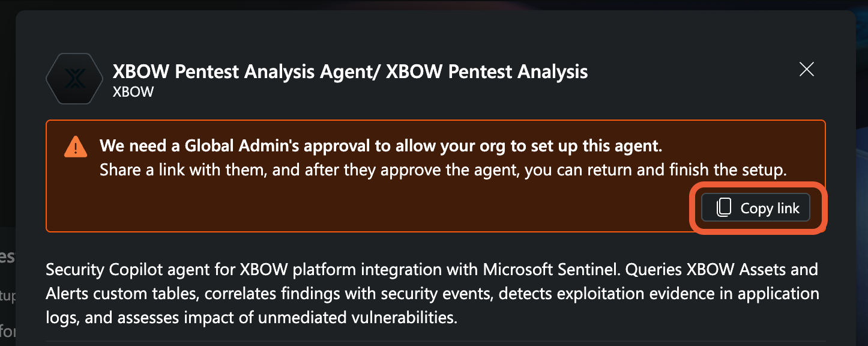Dismiss the agent setup dialog
Image resolution: width=868 pixels, height=346 pixels.
807,69
